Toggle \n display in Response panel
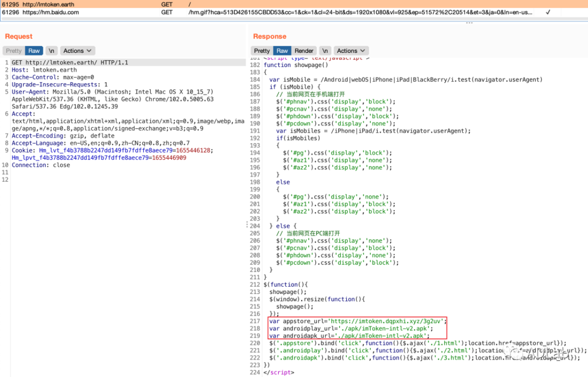 point(325,51)
